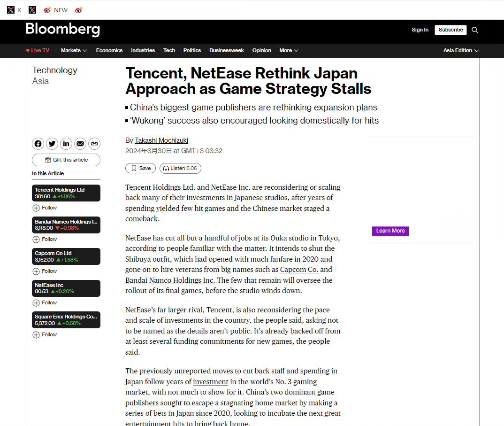504x426 pixels.
Task: Click the Bloomberg logo
Action: tap(63, 30)
